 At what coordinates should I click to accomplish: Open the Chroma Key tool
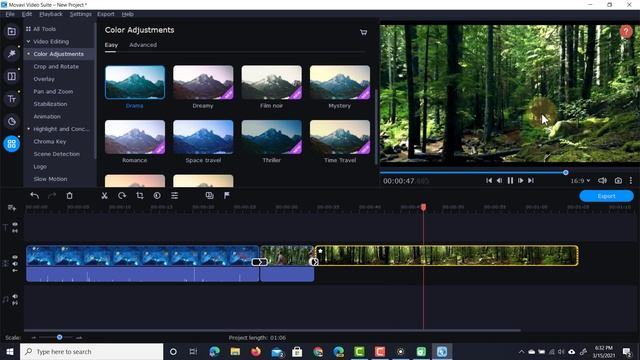pos(50,141)
